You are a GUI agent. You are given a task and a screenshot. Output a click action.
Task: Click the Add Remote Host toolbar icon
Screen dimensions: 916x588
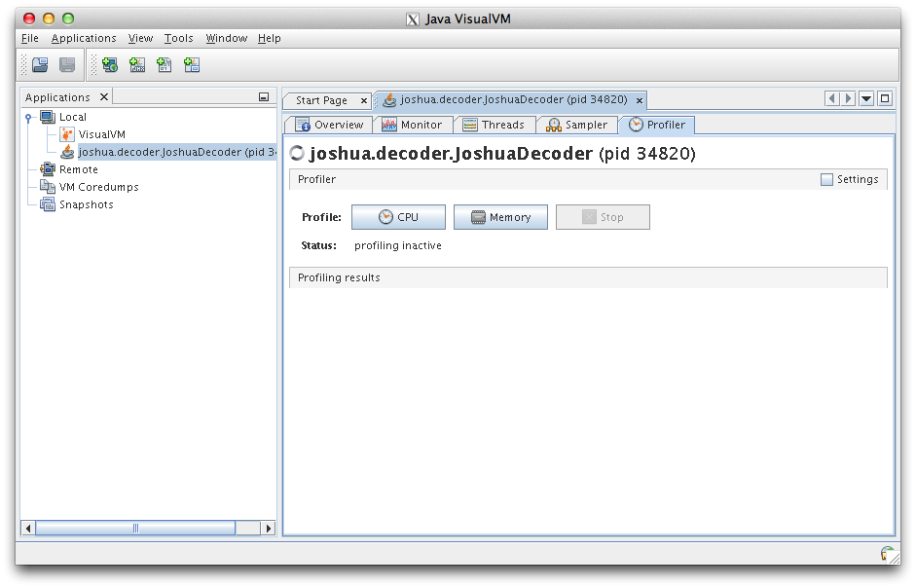tap(110, 65)
